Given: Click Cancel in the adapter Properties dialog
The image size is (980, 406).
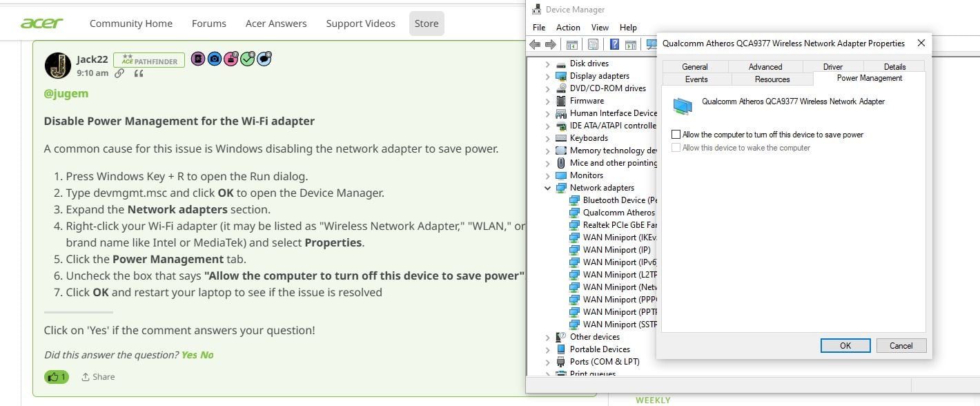Looking at the screenshot, I should tap(901, 346).
